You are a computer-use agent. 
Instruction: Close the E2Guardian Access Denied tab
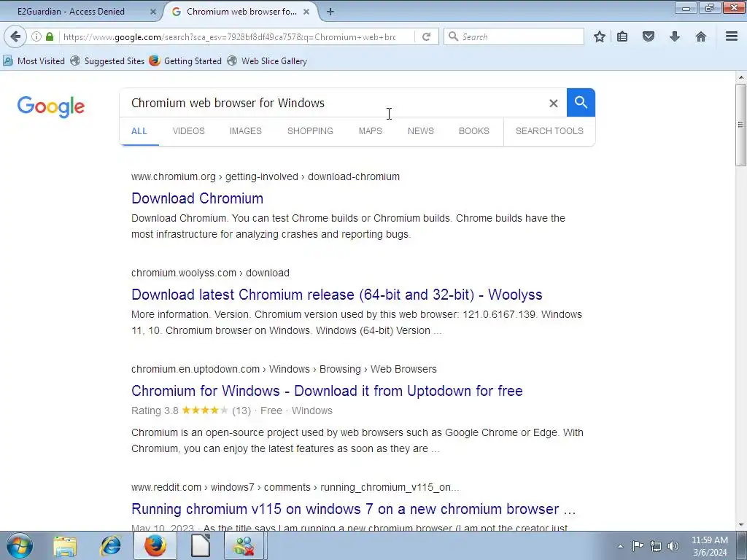(x=153, y=12)
